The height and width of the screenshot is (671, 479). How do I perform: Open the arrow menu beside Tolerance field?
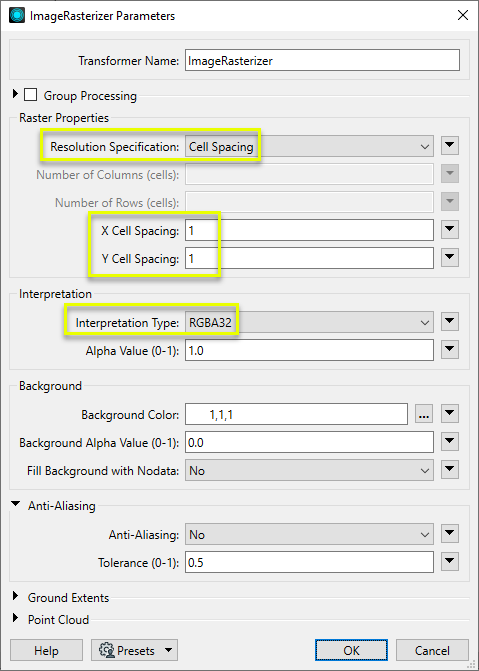(449, 562)
